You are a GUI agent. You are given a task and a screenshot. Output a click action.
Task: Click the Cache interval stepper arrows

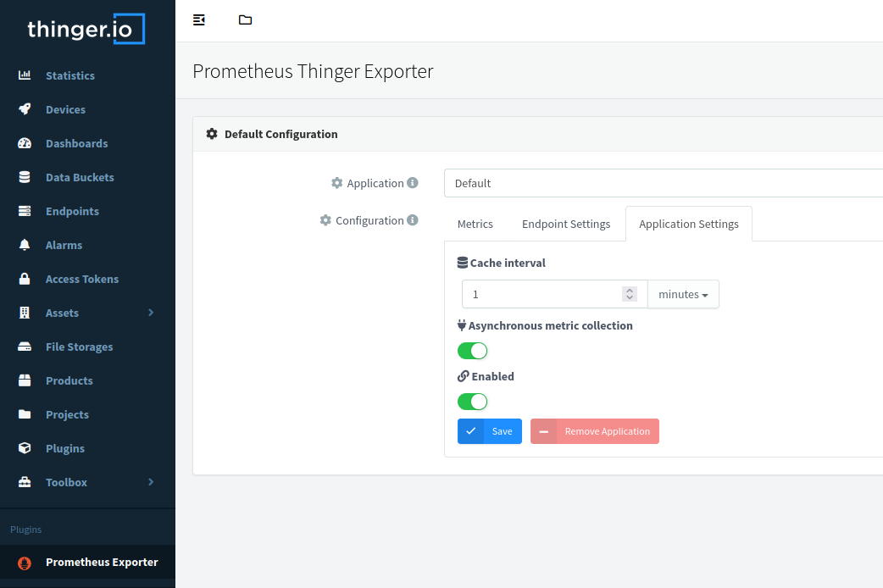(629, 294)
